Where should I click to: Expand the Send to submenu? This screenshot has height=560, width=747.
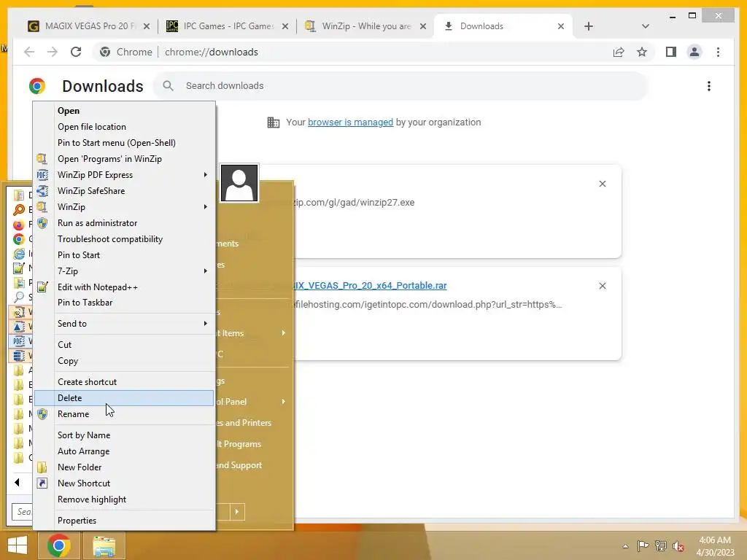point(124,323)
